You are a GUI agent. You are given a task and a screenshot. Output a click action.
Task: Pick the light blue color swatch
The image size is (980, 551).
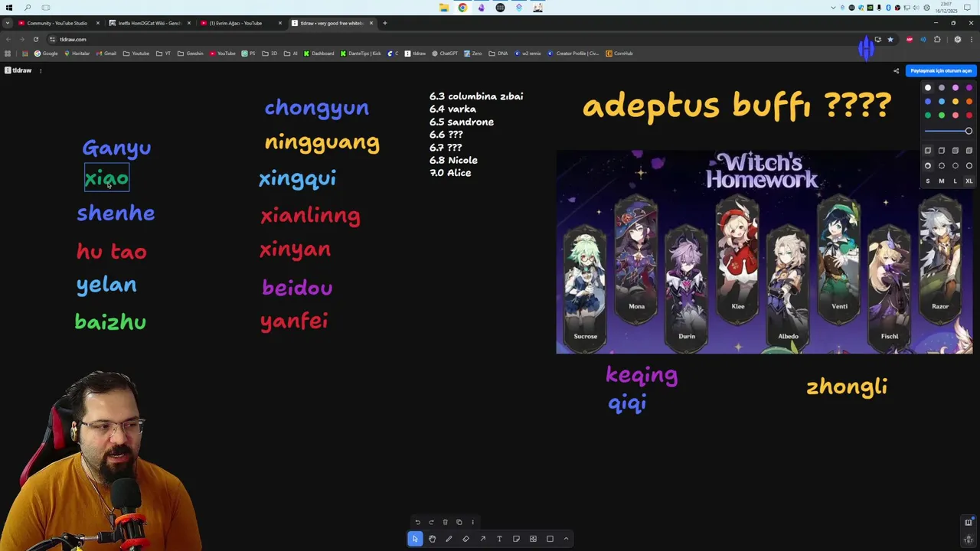click(942, 101)
